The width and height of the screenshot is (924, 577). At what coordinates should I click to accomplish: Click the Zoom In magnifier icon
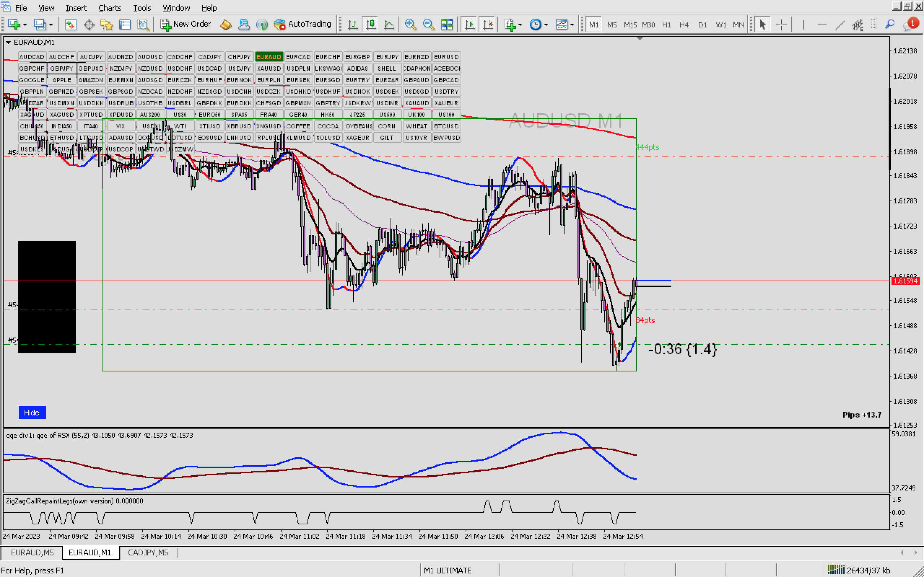(410, 25)
